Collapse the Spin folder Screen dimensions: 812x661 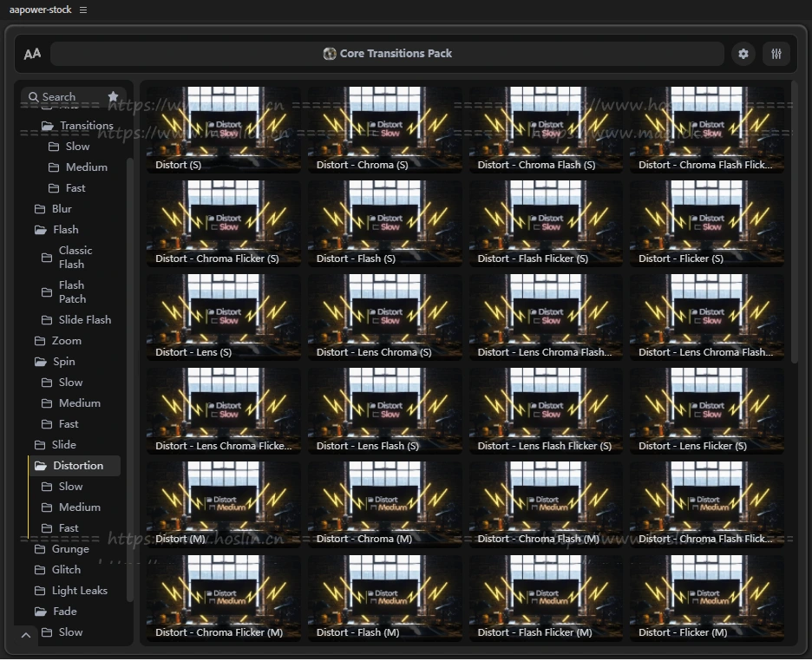coord(40,362)
